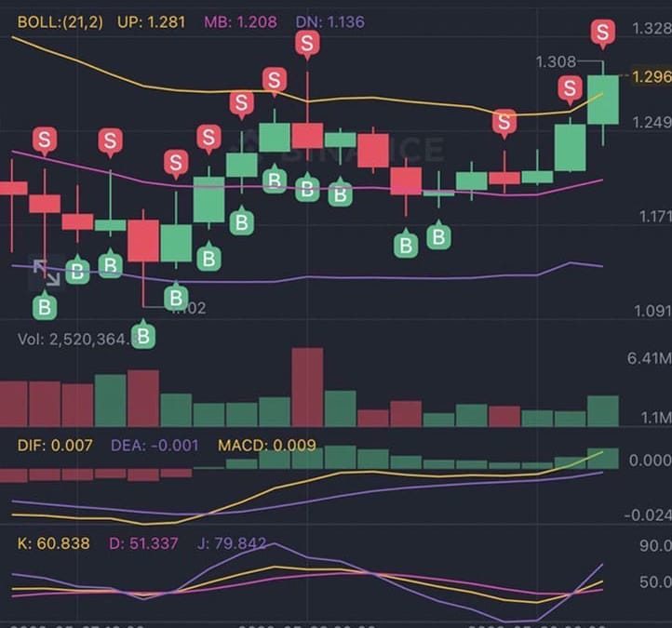Click the S marker directly below the DN value
The image size is (672, 628).
(306, 43)
